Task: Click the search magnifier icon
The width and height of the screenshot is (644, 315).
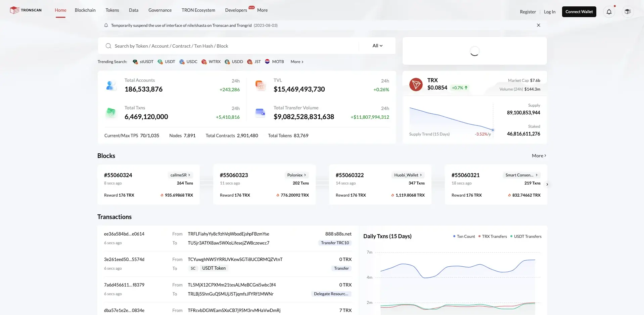Action: click(x=108, y=46)
